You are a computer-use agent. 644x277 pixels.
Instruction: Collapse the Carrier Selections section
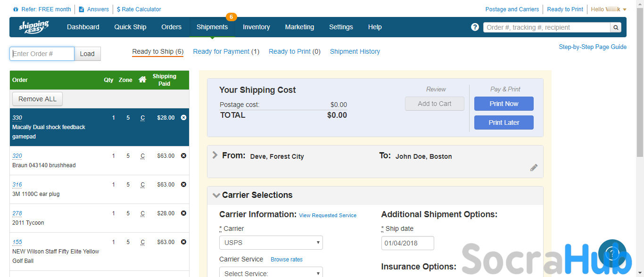point(216,195)
